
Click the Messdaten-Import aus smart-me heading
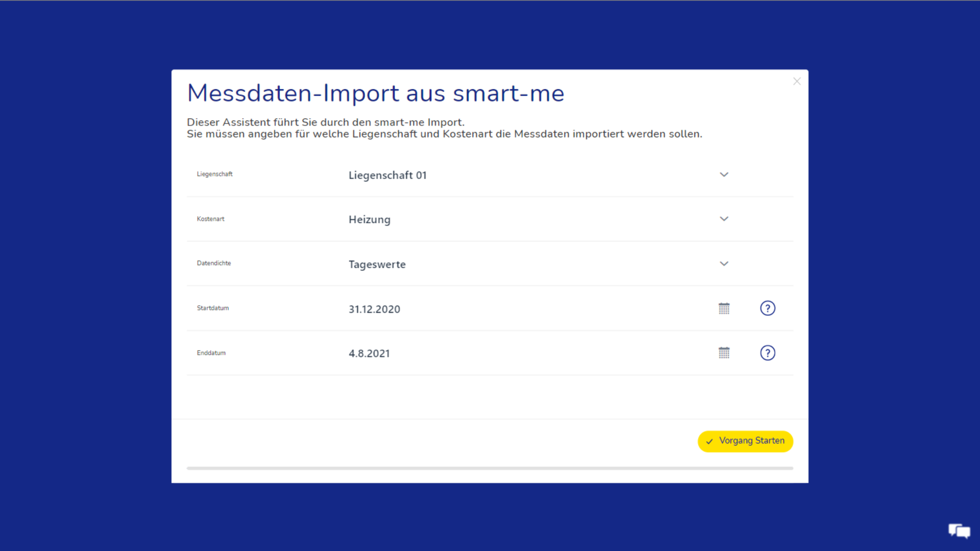pyautogui.click(x=376, y=93)
